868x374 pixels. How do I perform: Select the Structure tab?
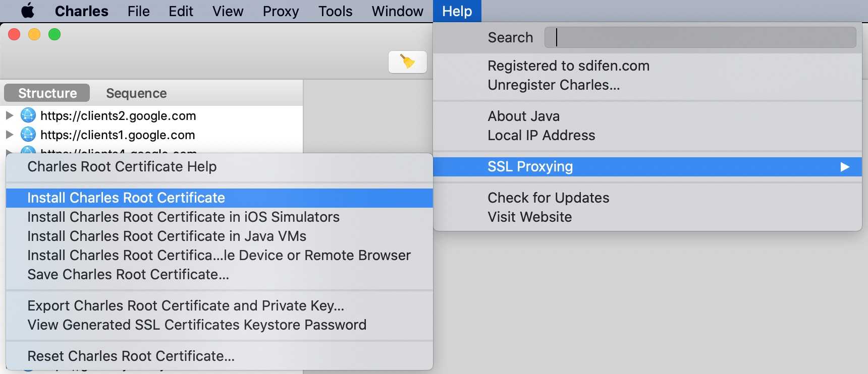click(47, 93)
